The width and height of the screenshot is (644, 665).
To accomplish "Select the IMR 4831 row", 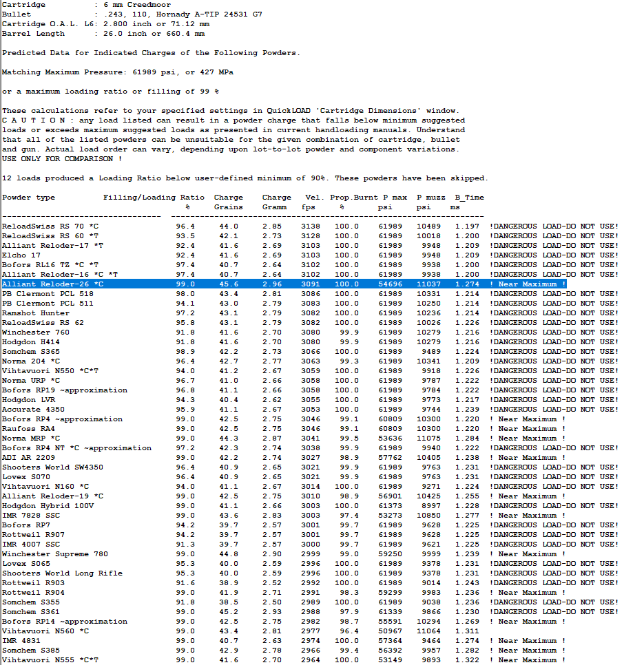I will coord(284,641).
